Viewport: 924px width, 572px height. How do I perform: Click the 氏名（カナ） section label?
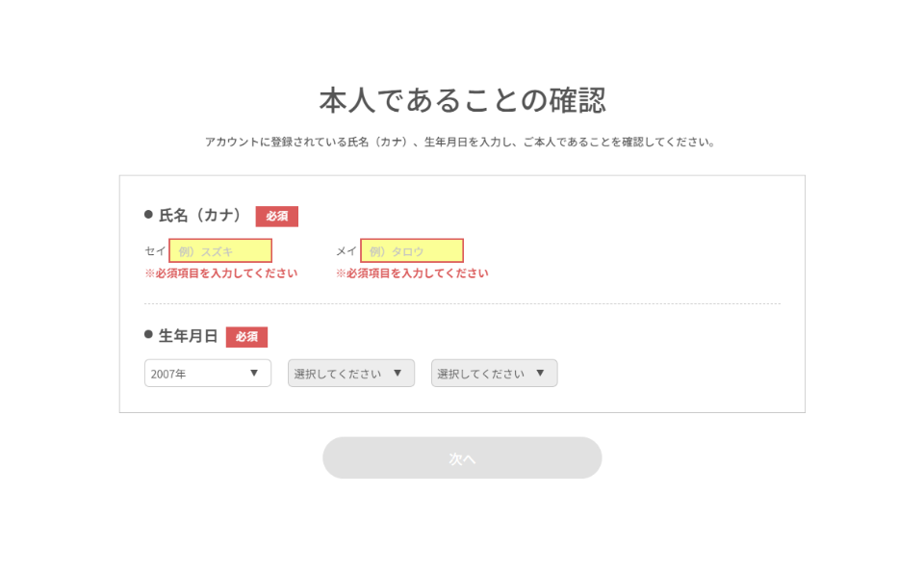(200, 216)
